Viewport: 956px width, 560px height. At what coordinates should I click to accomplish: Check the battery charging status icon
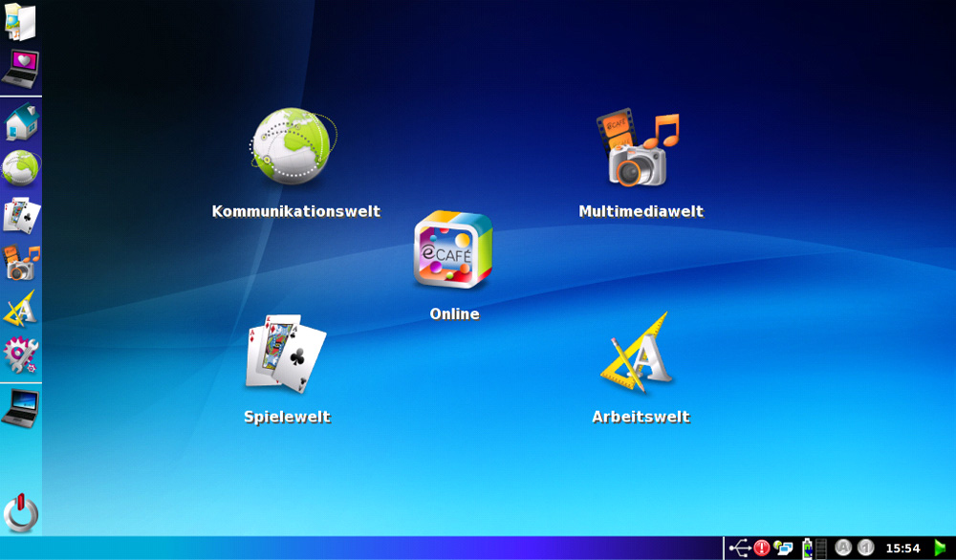(x=807, y=549)
